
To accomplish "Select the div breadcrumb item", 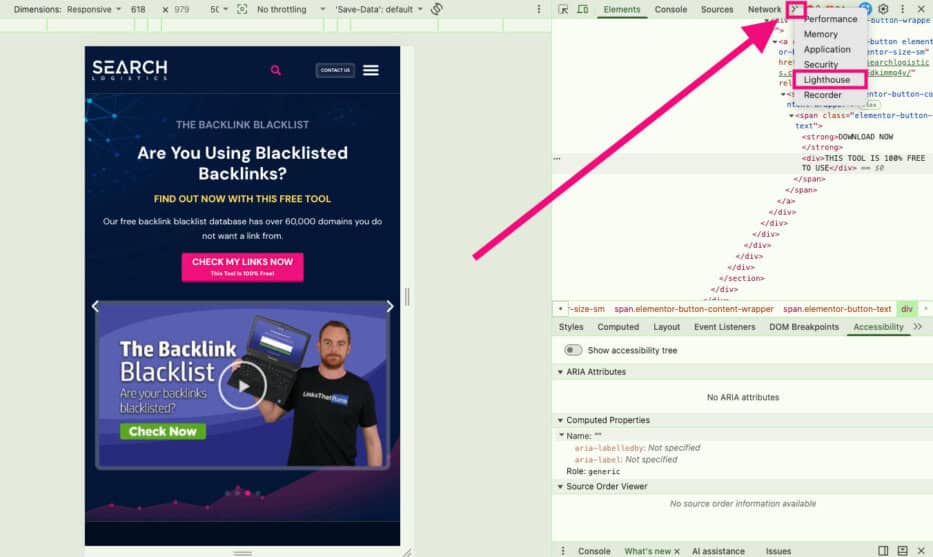I will tap(906, 309).
